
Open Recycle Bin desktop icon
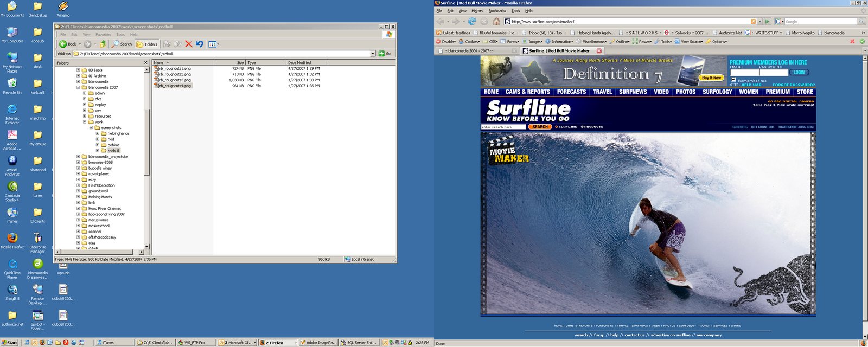pos(12,86)
